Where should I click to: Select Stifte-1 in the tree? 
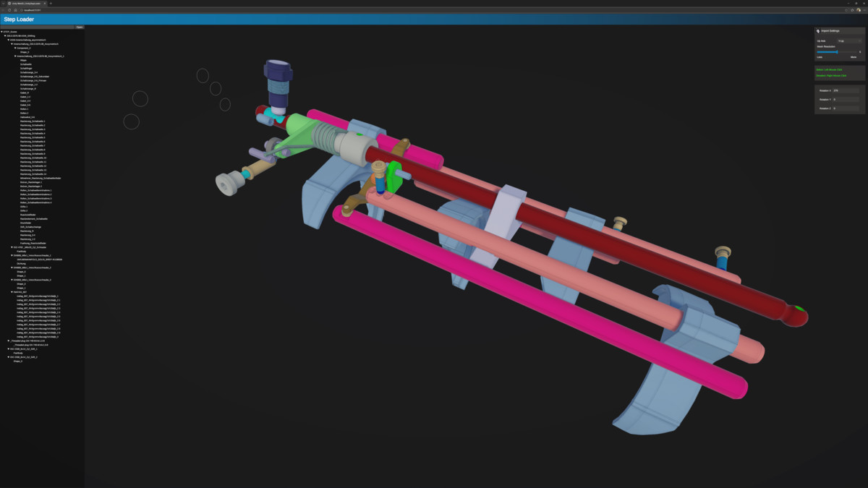pos(24,207)
